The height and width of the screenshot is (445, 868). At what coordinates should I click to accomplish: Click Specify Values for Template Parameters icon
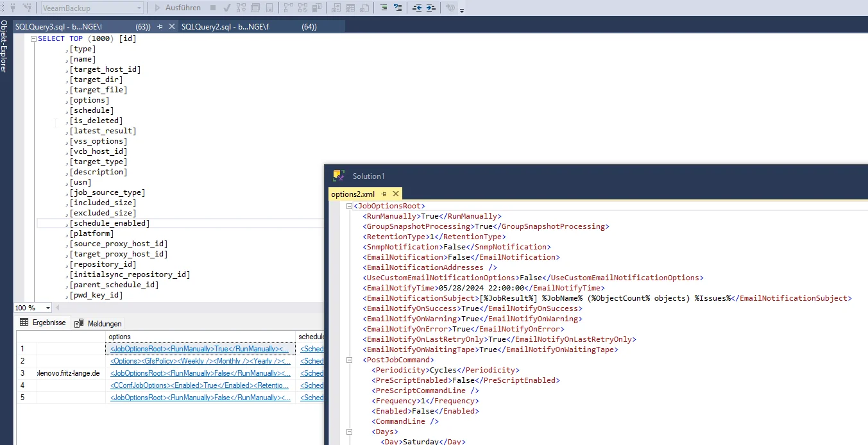(x=450, y=8)
